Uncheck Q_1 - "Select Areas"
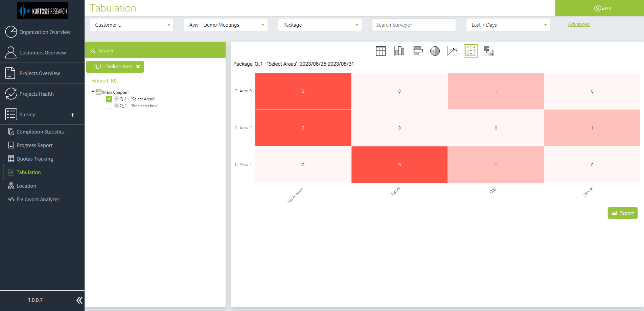This screenshot has height=311, width=644. tap(109, 99)
